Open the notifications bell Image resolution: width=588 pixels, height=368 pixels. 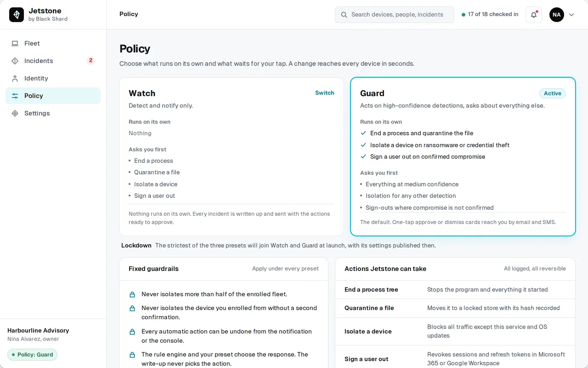534,15
